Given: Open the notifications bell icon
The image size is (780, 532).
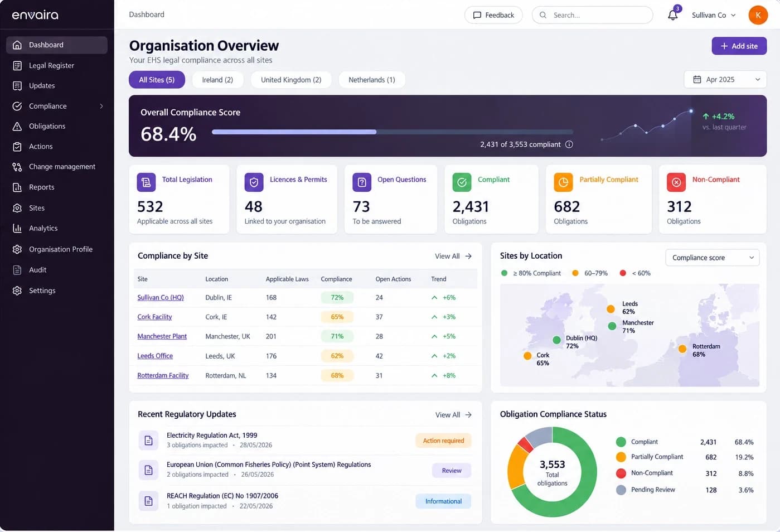Looking at the screenshot, I should [x=673, y=15].
